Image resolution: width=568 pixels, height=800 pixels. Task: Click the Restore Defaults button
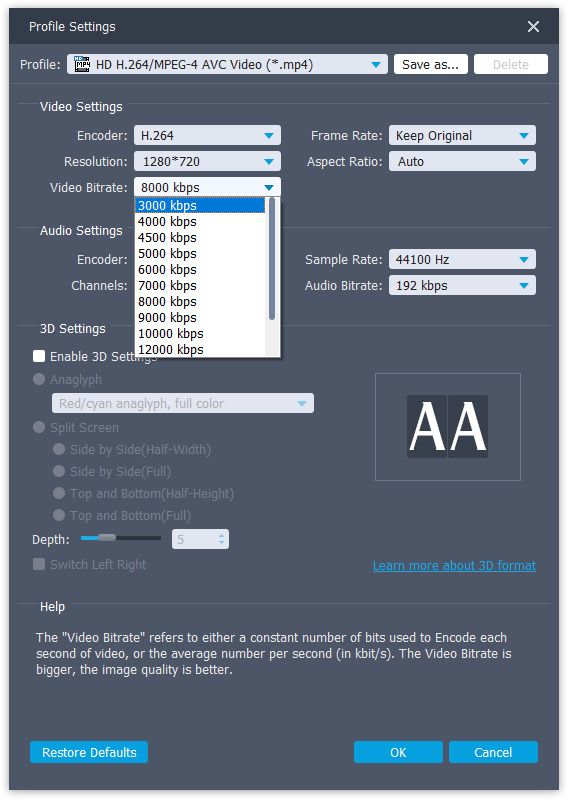[89, 753]
